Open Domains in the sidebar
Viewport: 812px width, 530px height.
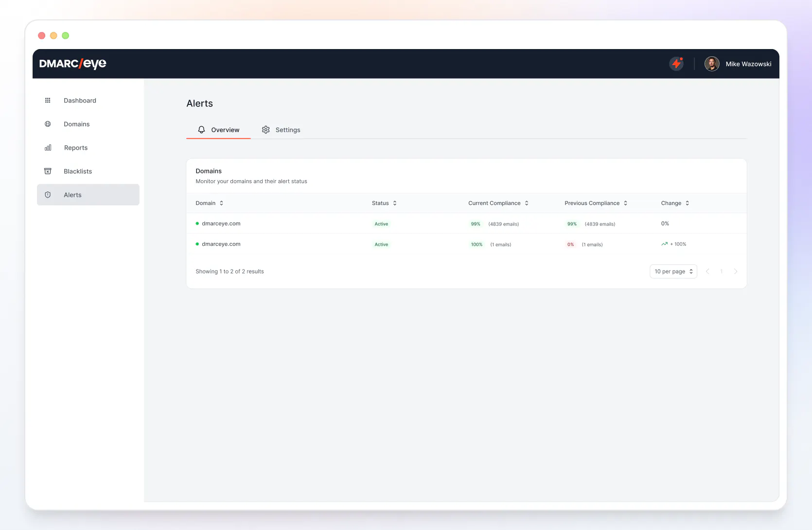click(x=88, y=124)
